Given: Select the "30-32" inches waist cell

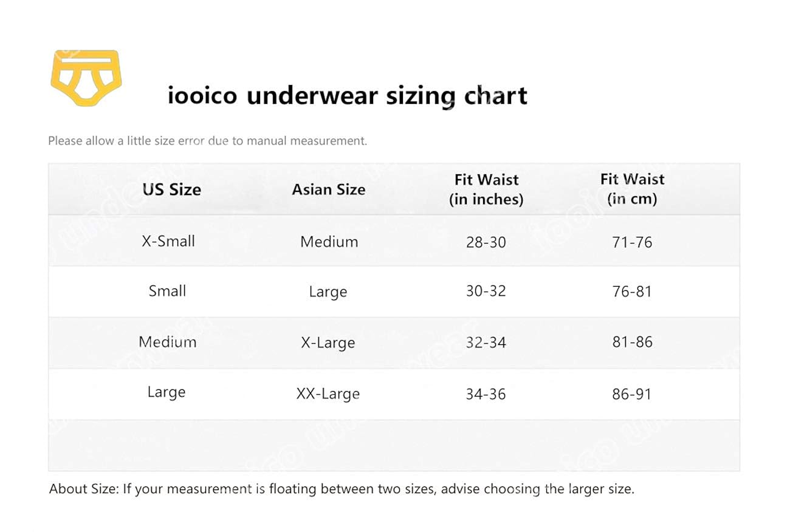Looking at the screenshot, I should point(486,292).
